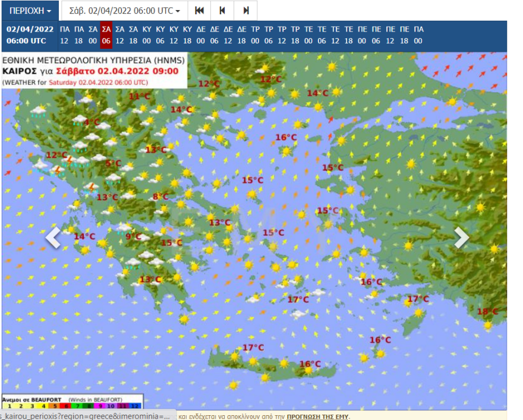
Task: Advance to next forecast frame
Action: click(245, 11)
